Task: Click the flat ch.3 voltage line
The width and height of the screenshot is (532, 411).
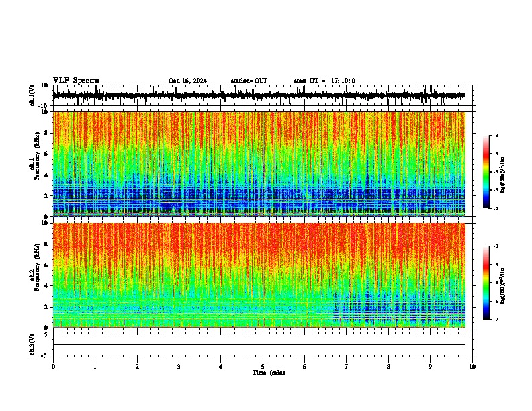Action: click(259, 345)
